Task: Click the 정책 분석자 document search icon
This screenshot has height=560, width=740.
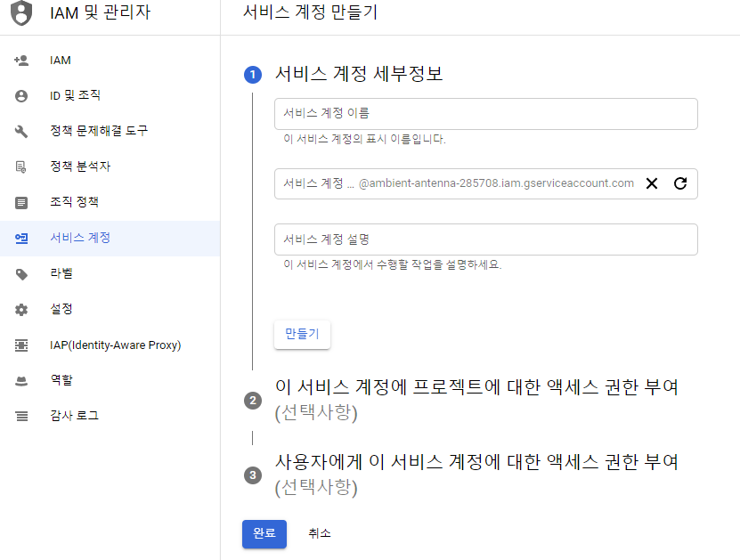Action: click(21, 166)
